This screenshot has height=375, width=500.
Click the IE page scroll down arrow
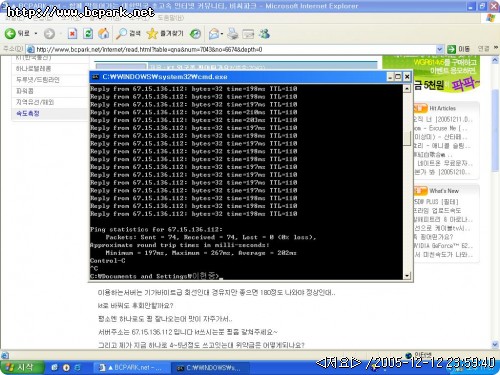click(x=495, y=345)
